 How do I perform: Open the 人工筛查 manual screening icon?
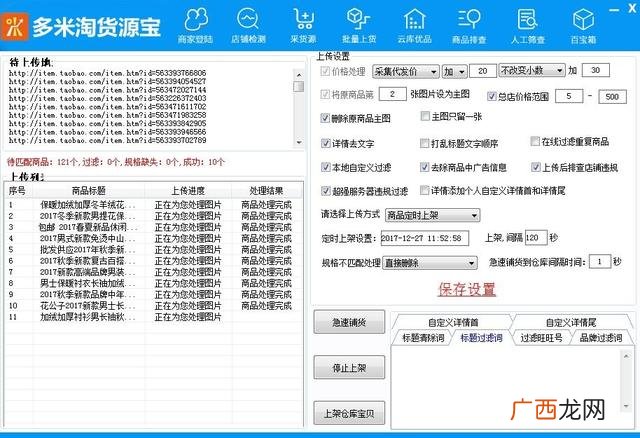[x=527, y=25]
